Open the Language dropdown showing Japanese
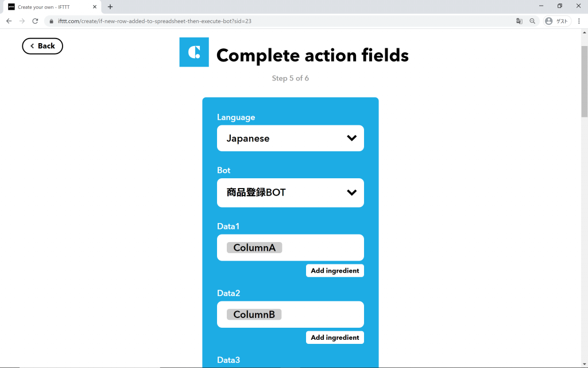 click(x=290, y=138)
